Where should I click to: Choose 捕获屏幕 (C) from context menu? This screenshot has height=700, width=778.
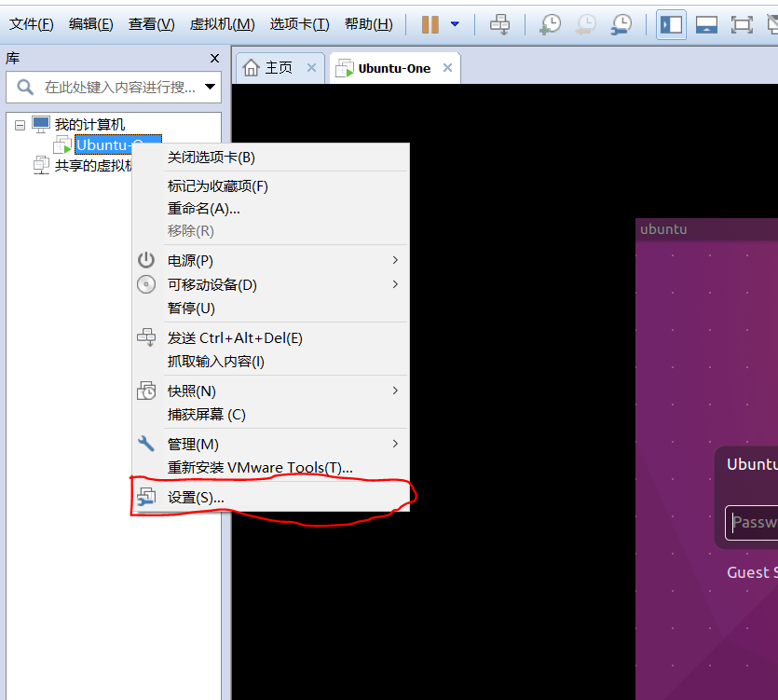click(271, 415)
